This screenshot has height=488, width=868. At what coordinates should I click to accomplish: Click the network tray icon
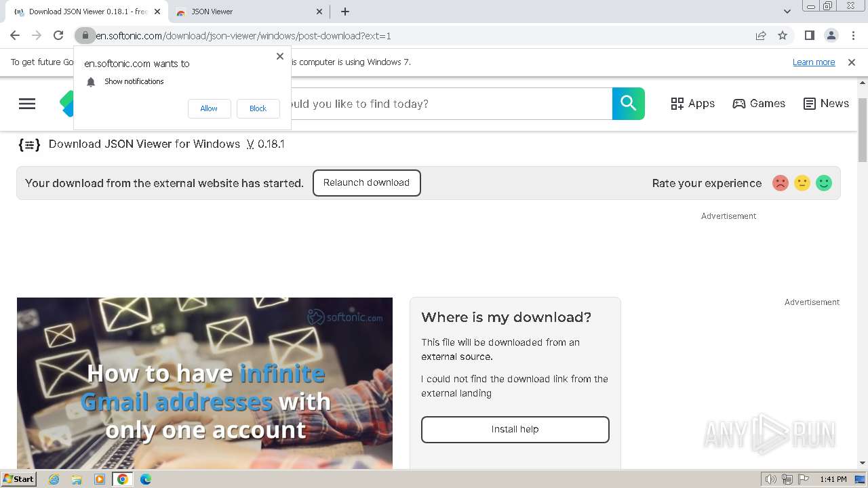tap(787, 479)
